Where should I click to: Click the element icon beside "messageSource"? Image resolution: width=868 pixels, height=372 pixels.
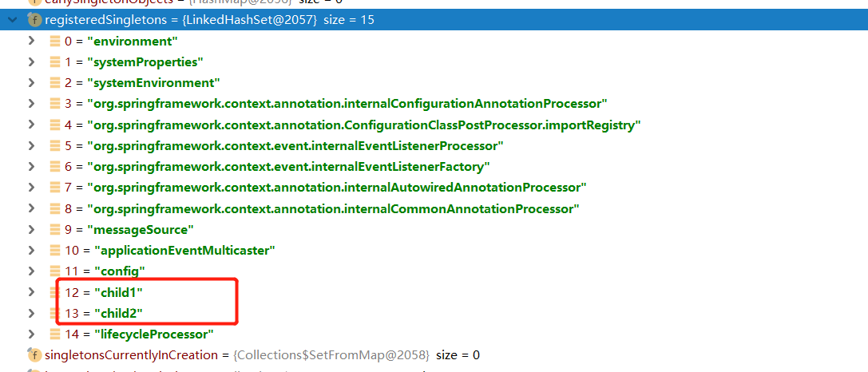[55, 229]
